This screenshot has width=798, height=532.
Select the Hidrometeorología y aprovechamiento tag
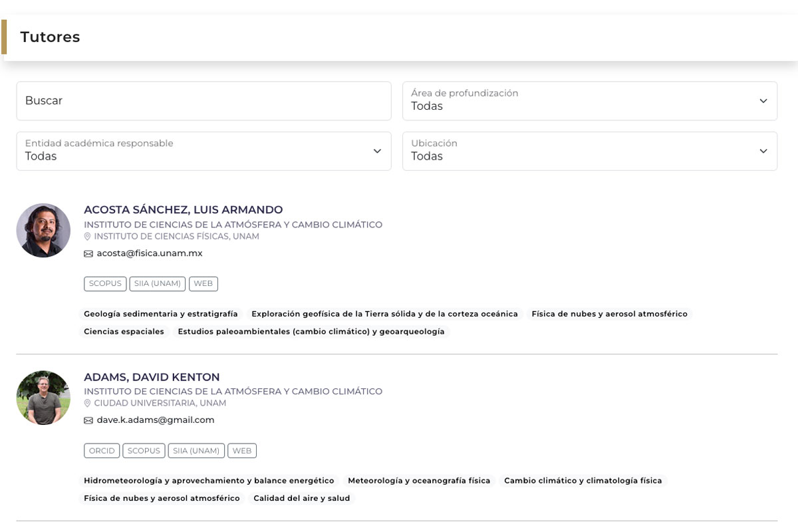pos(209,481)
